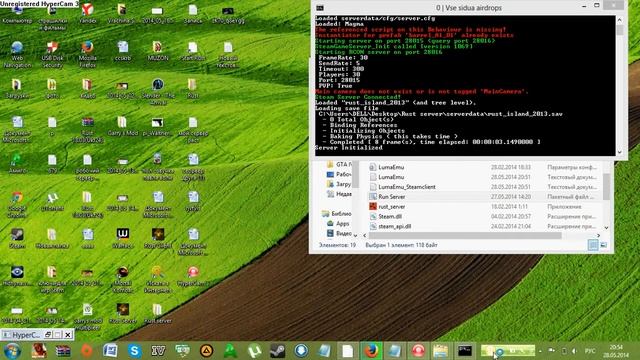Switch input language РУС in the tray

(590, 351)
